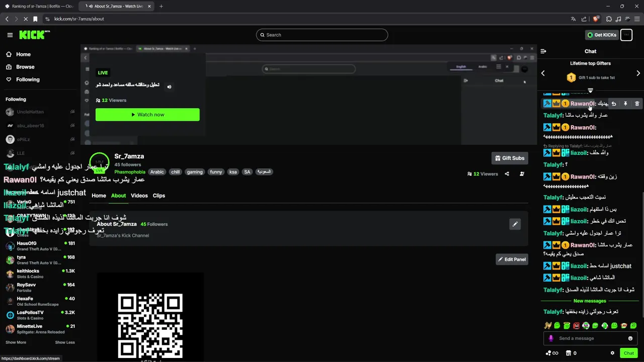Switch to the Videos tab
Image resolution: width=644 pixels, height=362 pixels.
[x=139, y=196]
